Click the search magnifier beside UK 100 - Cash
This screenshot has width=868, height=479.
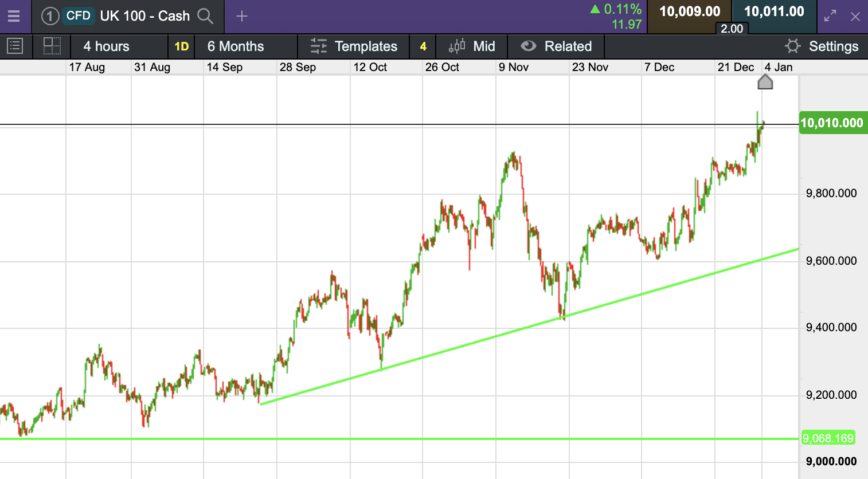205,16
